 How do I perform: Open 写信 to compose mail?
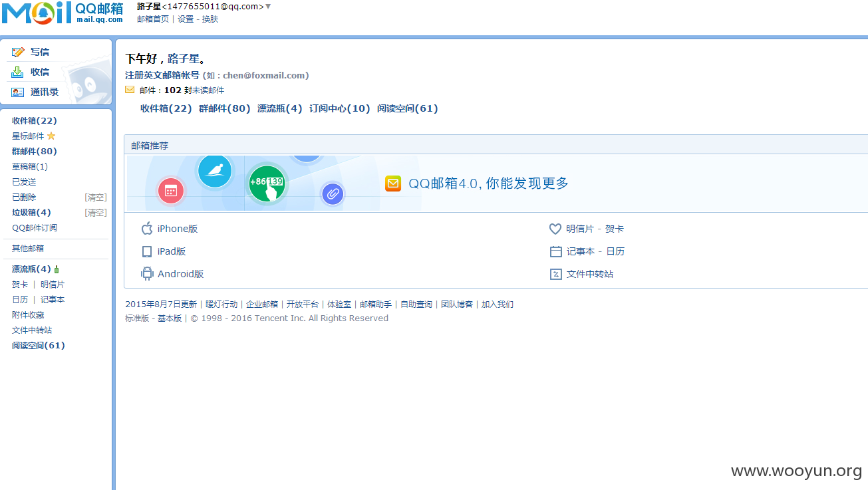[40, 52]
